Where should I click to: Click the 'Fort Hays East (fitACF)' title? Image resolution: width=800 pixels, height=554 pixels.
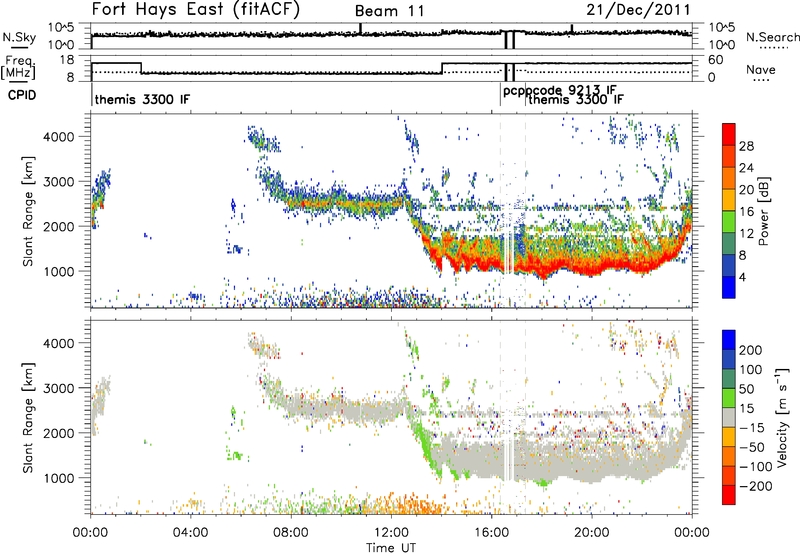click(196, 10)
